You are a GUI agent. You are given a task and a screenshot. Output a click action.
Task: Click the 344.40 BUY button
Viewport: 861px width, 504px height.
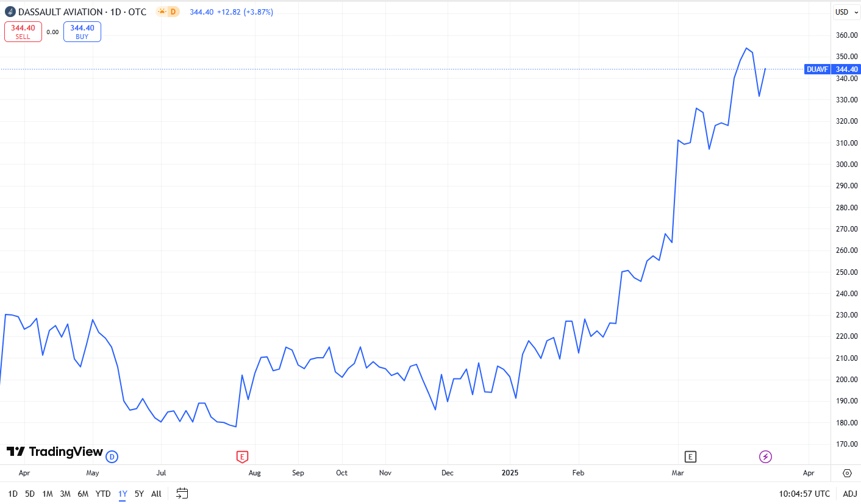(x=82, y=32)
